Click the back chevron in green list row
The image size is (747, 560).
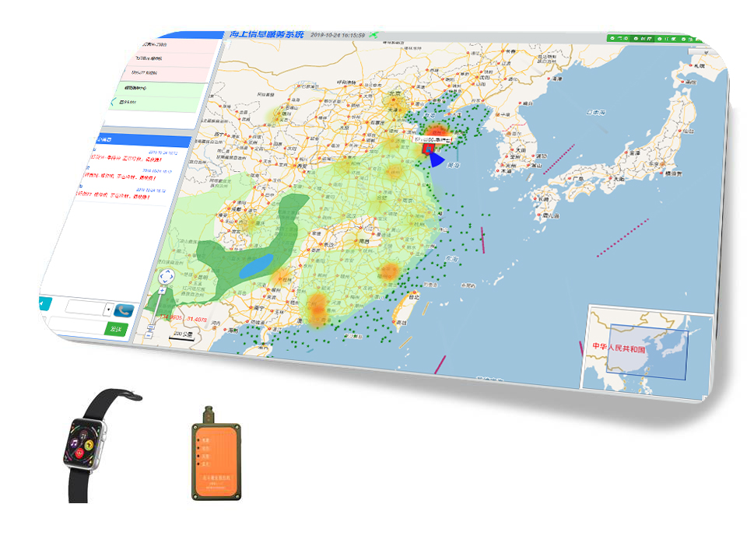[x=112, y=102]
